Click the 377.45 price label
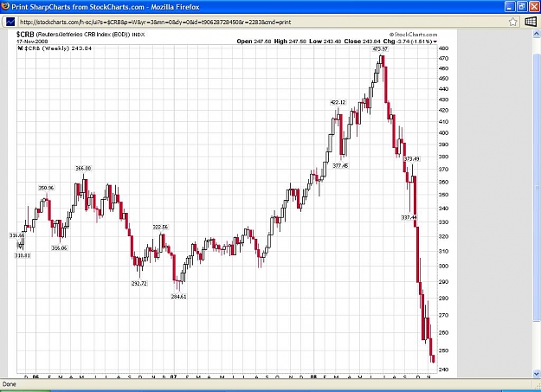541x392 pixels. 340,165
